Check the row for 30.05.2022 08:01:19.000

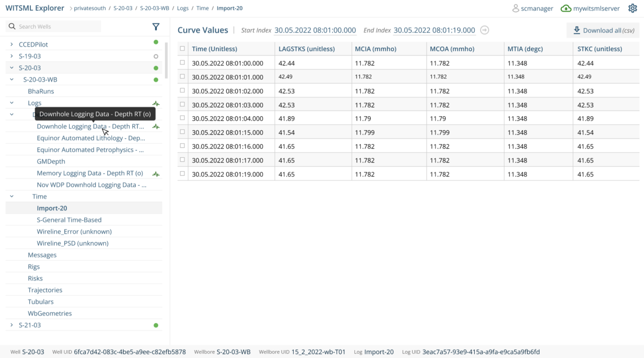click(182, 174)
